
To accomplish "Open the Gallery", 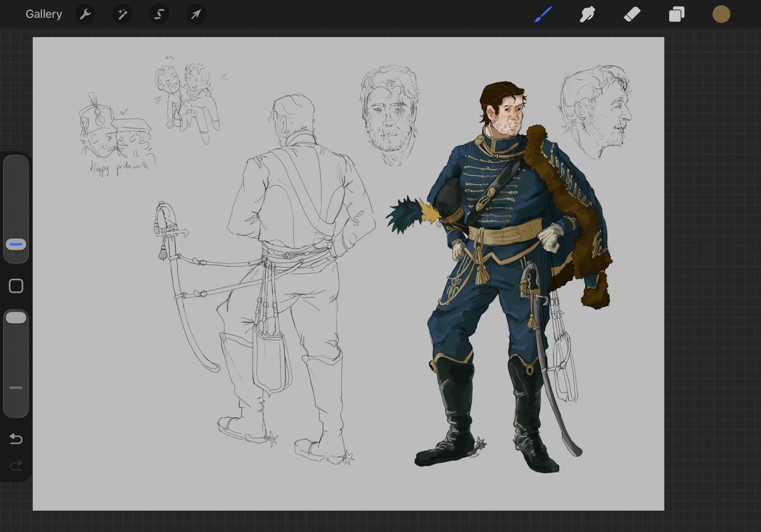I will pyautogui.click(x=44, y=14).
